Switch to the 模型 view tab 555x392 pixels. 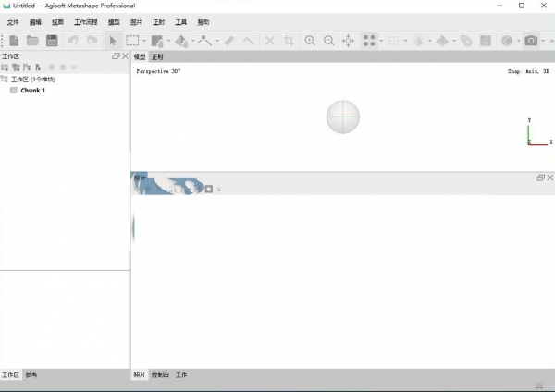click(140, 56)
